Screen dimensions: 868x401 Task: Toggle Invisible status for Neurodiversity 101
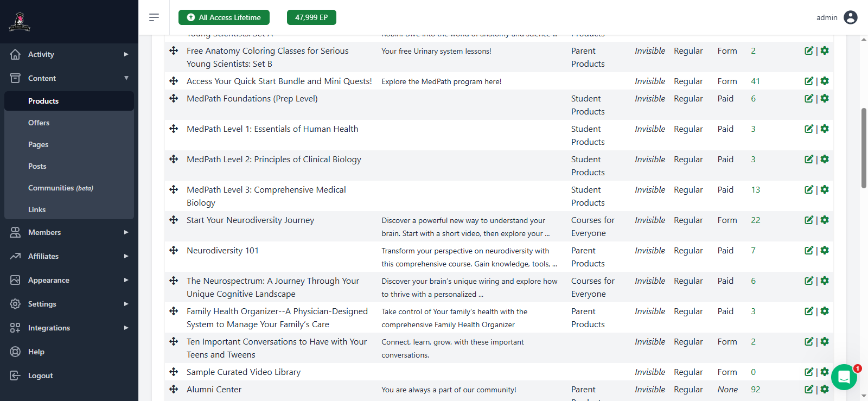point(649,250)
